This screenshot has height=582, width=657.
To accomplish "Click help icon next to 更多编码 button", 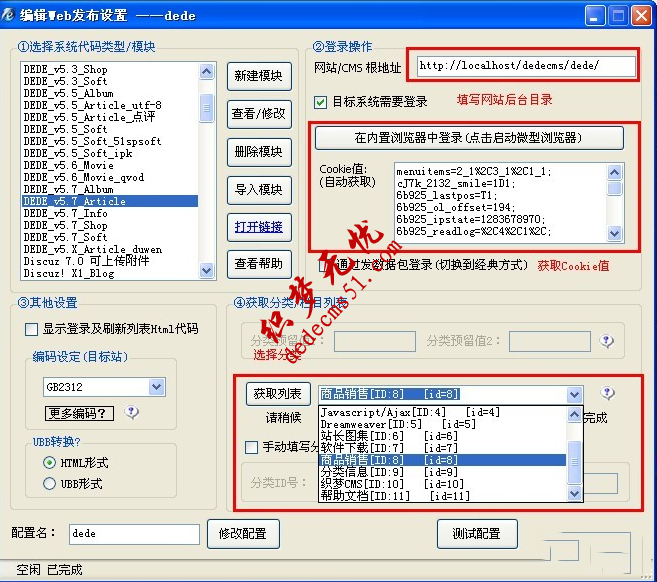I will click(x=132, y=413).
